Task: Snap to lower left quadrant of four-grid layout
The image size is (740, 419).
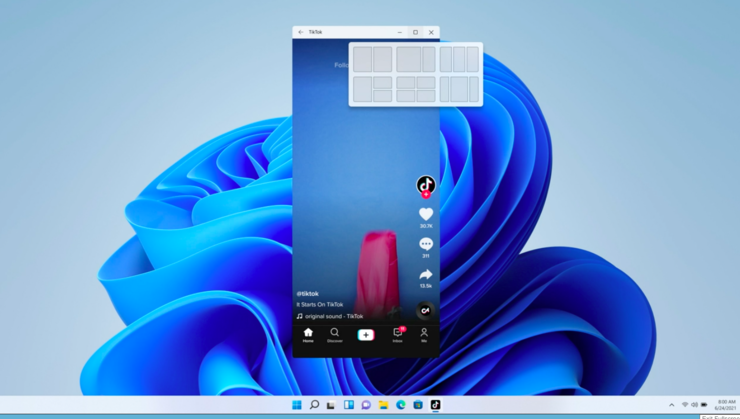Action: click(405, 96)
